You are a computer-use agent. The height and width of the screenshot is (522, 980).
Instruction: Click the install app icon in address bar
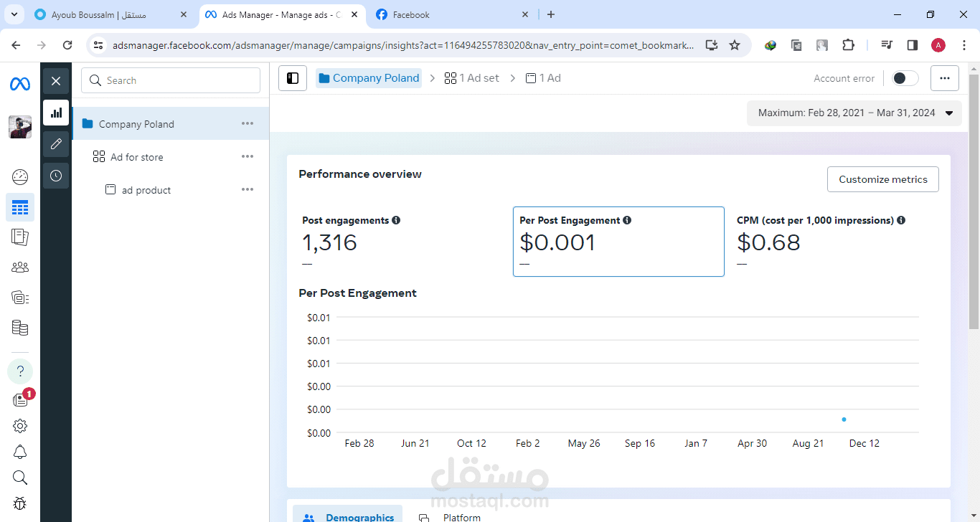click(712, 45)
